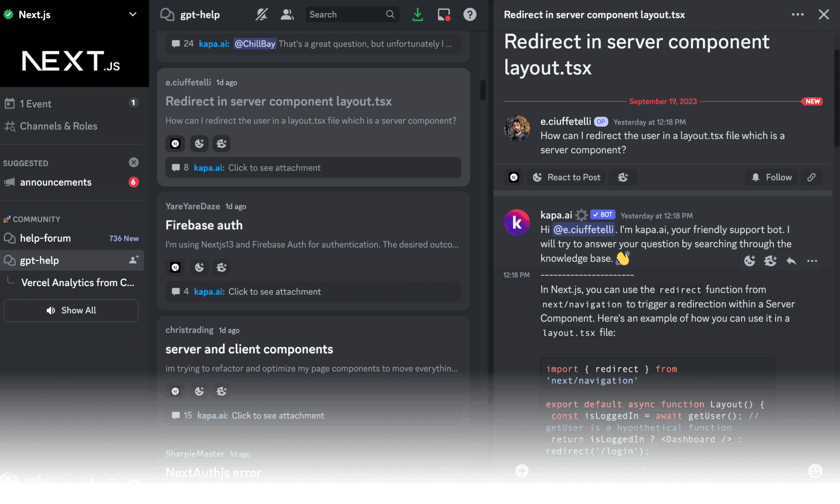The image size is (840, 504).
Task: Click N reaction under original post in thread
Action: pyautogui.click(x=514, y=177)
